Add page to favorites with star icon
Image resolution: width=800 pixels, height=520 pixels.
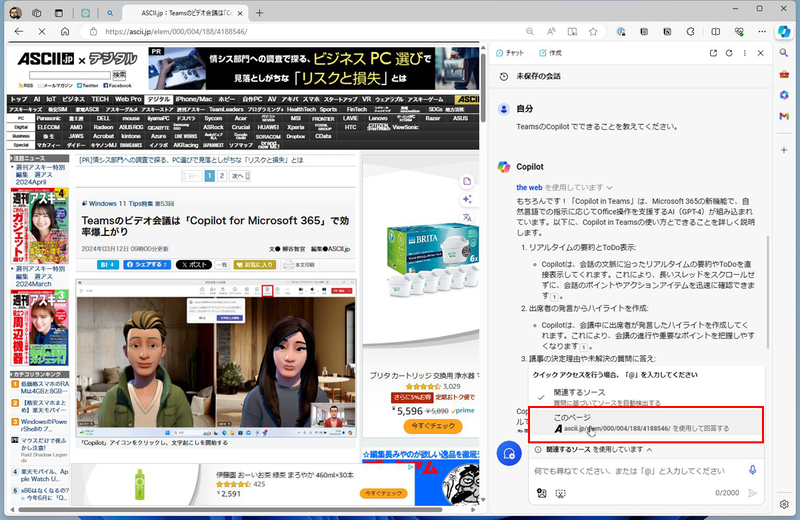[593, 32]
